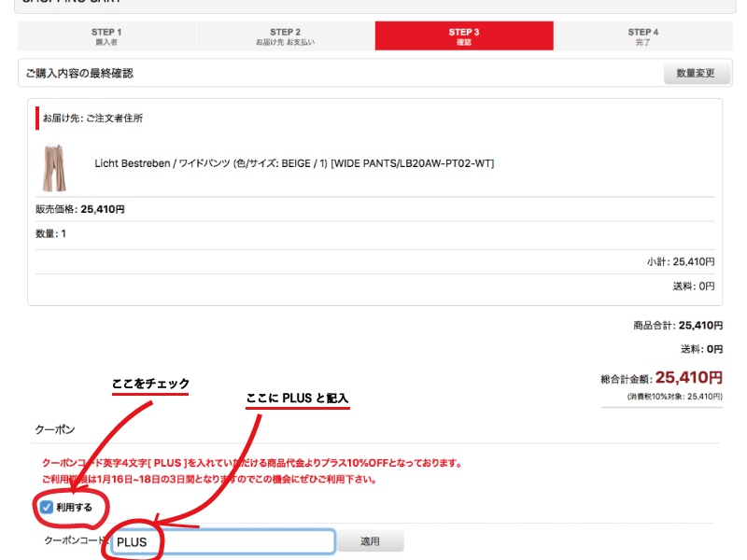Click the 数量変更 quantity change button
Viewport: 747px width, 560px height.
click(696, 74)
